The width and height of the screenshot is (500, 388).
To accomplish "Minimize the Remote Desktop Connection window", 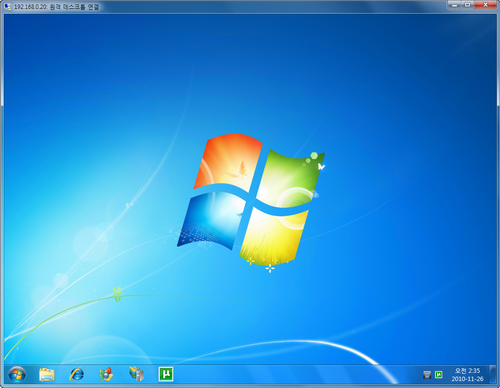I will [454, 5].
